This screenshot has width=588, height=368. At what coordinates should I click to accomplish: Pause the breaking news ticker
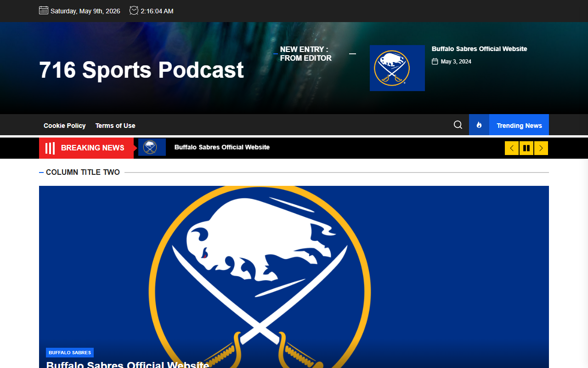(526, 148)
